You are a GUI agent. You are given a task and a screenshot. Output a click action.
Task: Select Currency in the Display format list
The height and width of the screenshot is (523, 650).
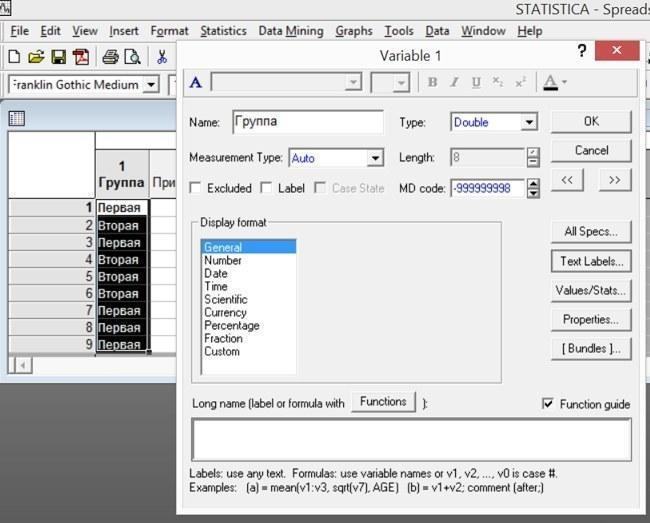[226, 312]
